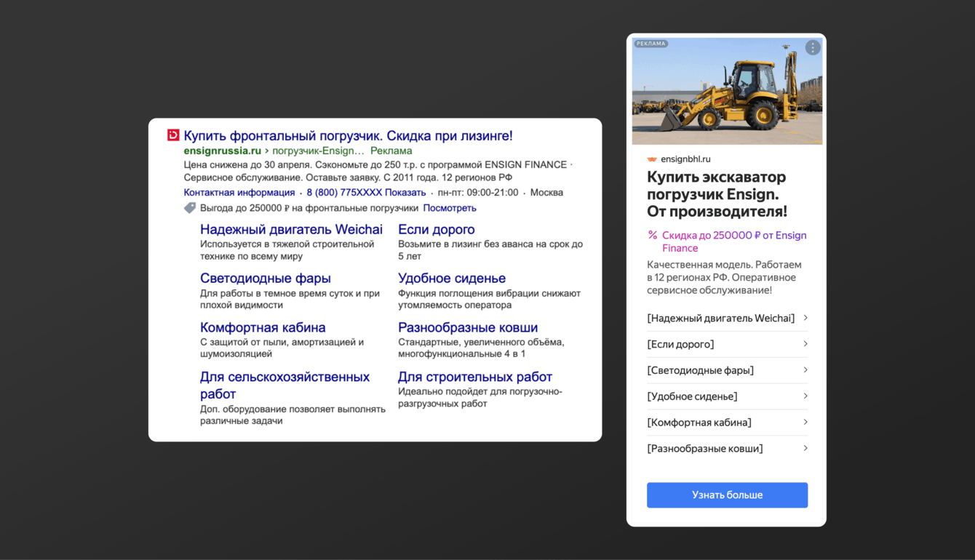The width and height of the screenshot is (975, 560).
Task: Click the Выгода до 250000 ₽ на фронтальные погрузчики text
Action: 309,208
